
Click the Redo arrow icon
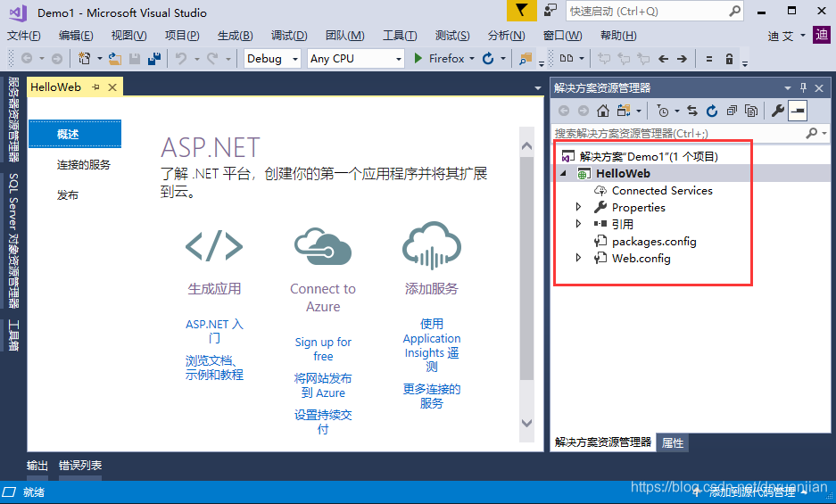point(212,59)
